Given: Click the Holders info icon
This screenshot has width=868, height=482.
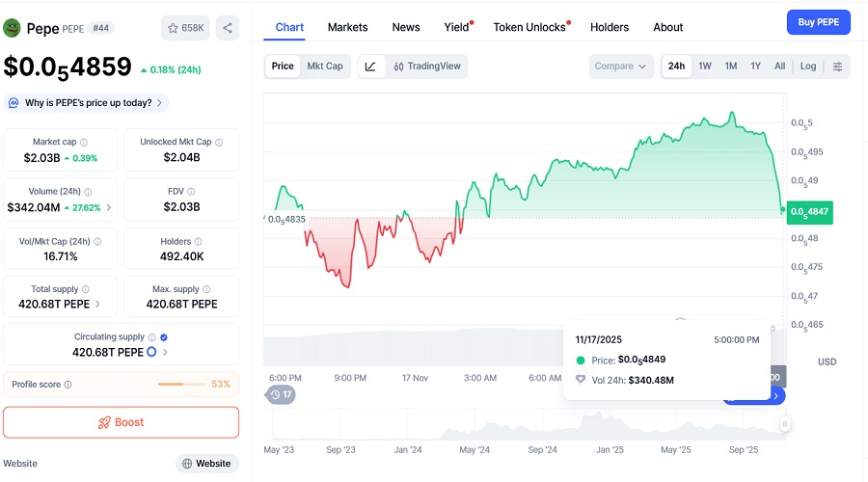Looking at the screenshot, I should click(199, 241).
